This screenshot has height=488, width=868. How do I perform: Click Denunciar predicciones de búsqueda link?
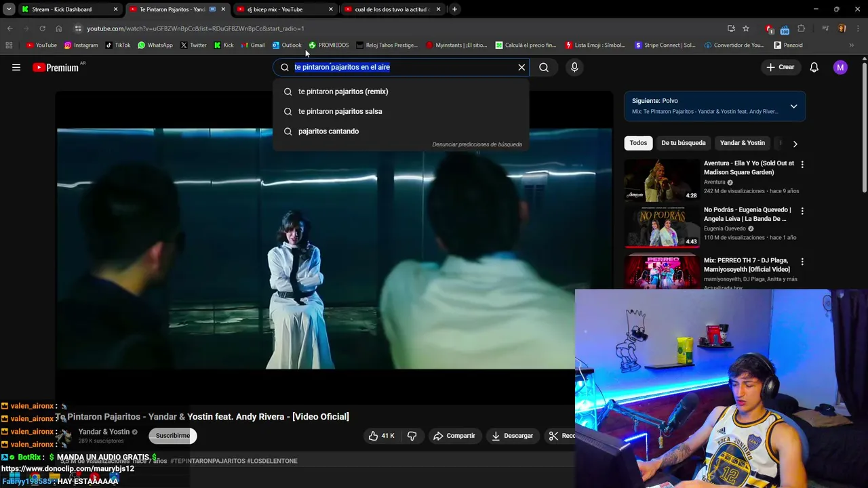(477, 144)
